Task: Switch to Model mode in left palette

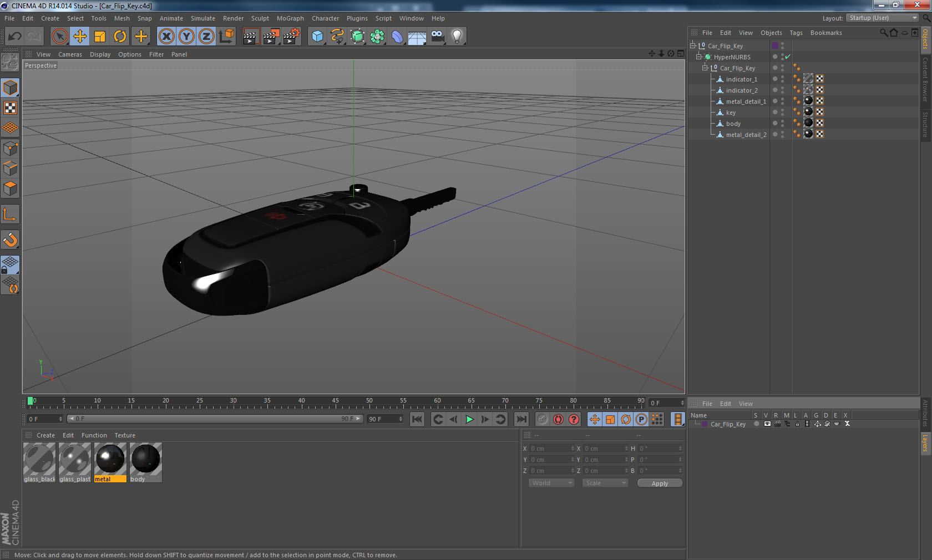Action: [x=10, y=88]
